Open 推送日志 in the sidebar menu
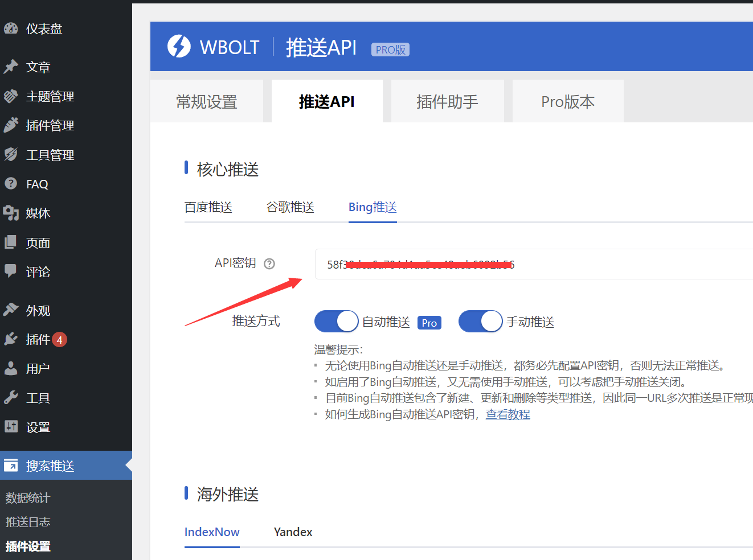Screen dimensions: 753x560 point(27,521)
